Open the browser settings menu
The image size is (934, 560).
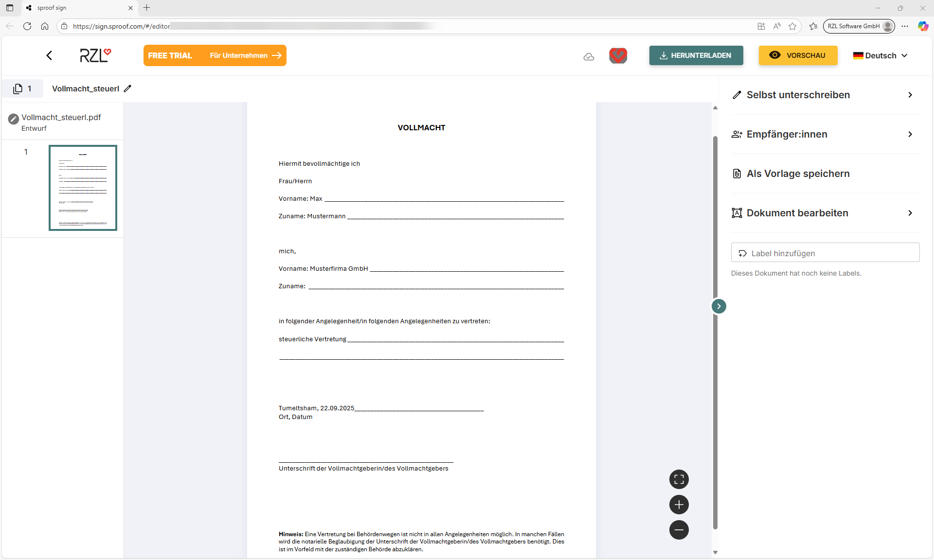pyautogui.click(x=905, y=26)
